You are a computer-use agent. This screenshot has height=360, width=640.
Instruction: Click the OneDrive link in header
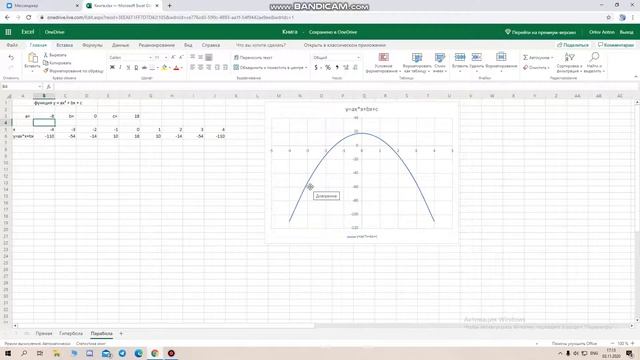[x=54, y=32]
